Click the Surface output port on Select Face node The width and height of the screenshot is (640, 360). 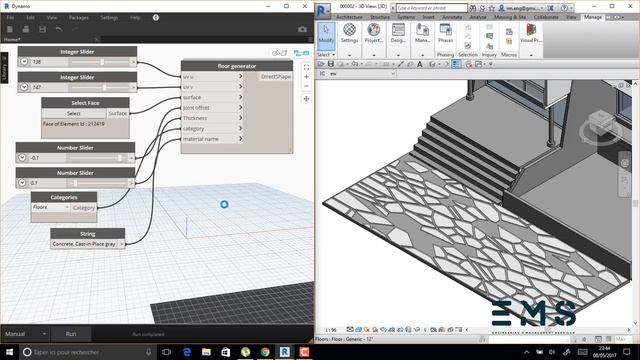(x=118, y=113)
